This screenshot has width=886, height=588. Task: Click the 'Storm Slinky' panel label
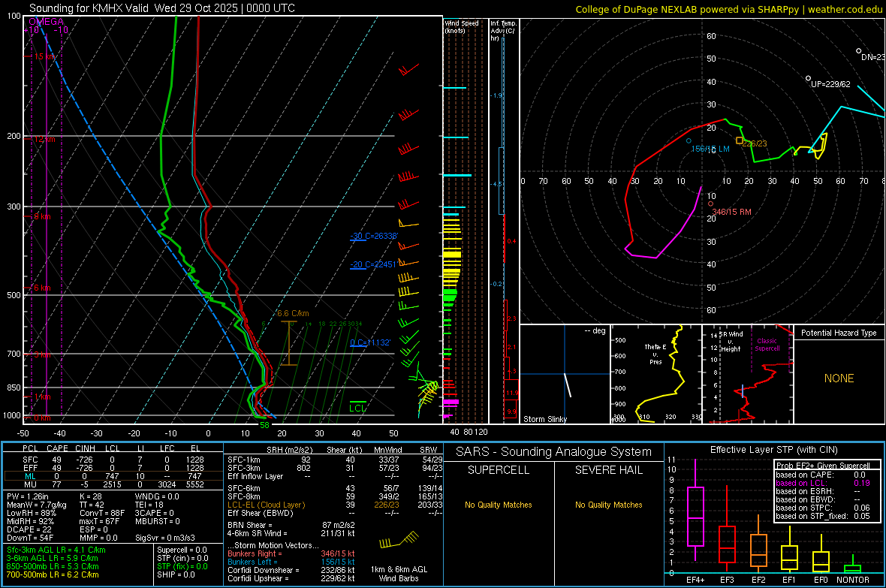(x=544, y=419)
